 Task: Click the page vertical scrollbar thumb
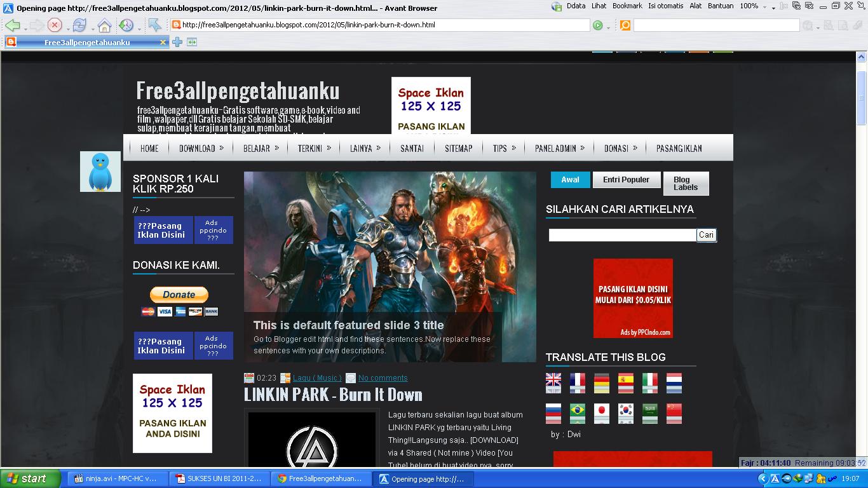[862, 98]
